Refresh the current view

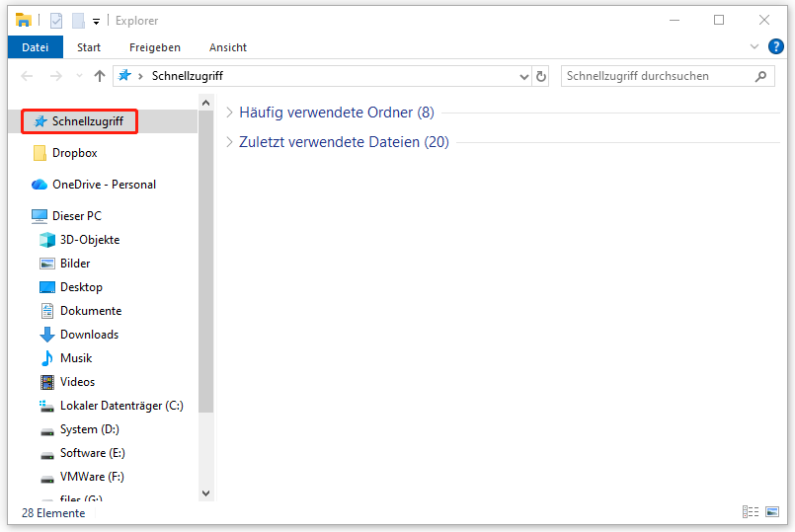coord(541,77)
